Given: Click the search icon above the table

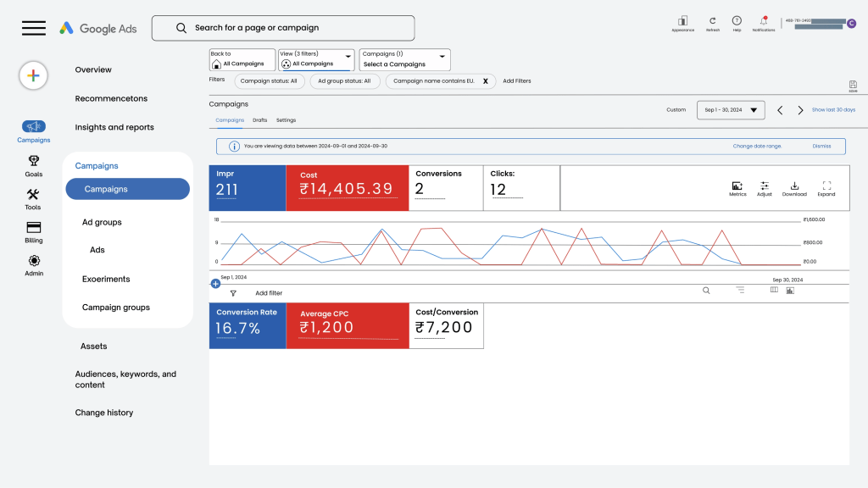Looking at the screenshot, I should click(x=706, y=290).
